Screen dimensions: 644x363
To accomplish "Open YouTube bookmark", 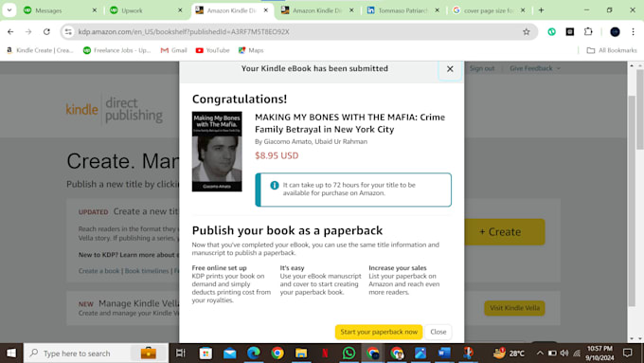I will 212,50.
